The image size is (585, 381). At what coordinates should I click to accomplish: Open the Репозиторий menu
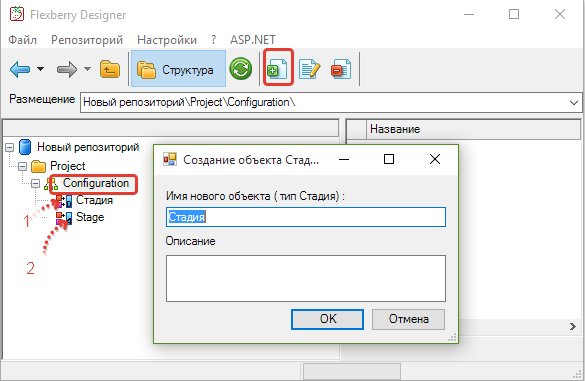click(x=87, y=40)
